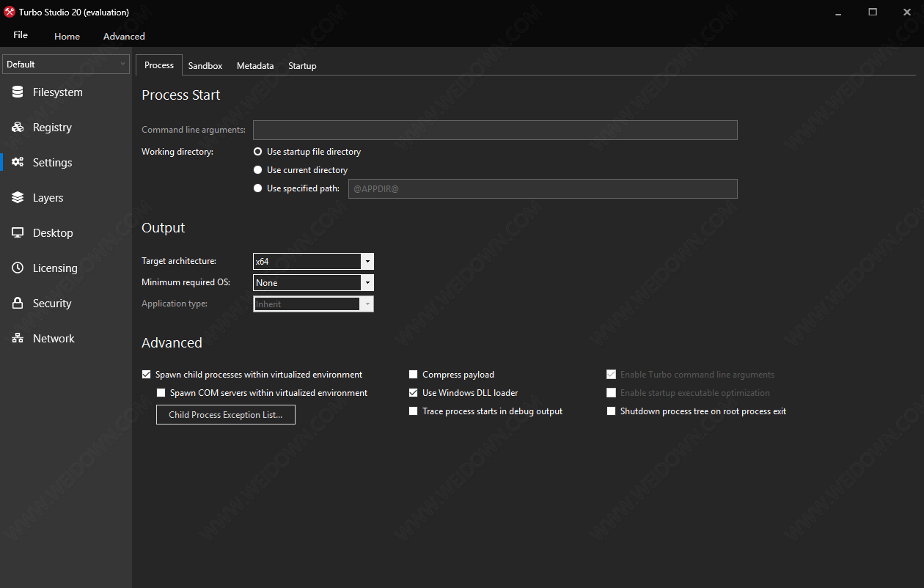This screenshot has width=924, height=588.
Task: Click the Registry cubes icon
Action: tap(18, 128)
